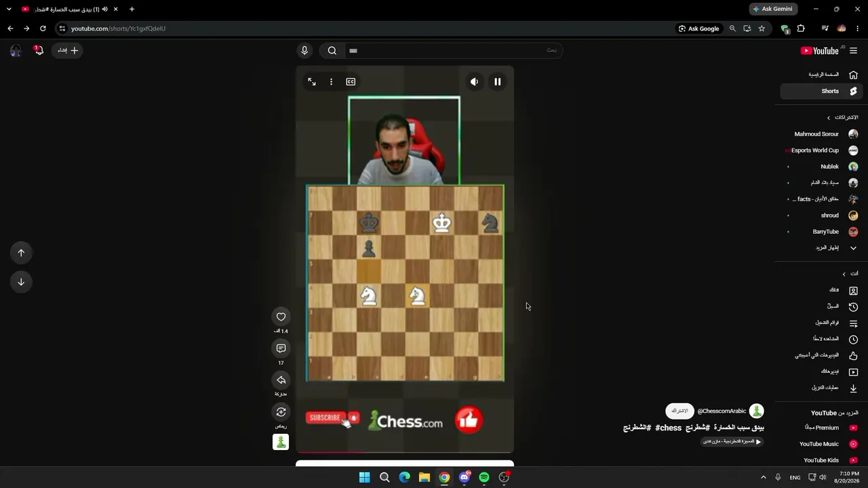Mute the Short's volume

[474, 82]
